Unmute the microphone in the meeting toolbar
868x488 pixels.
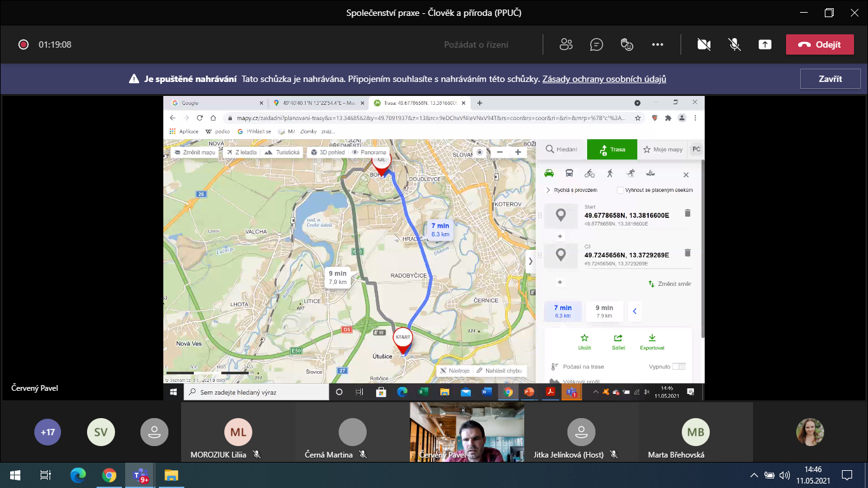(735, 44)
